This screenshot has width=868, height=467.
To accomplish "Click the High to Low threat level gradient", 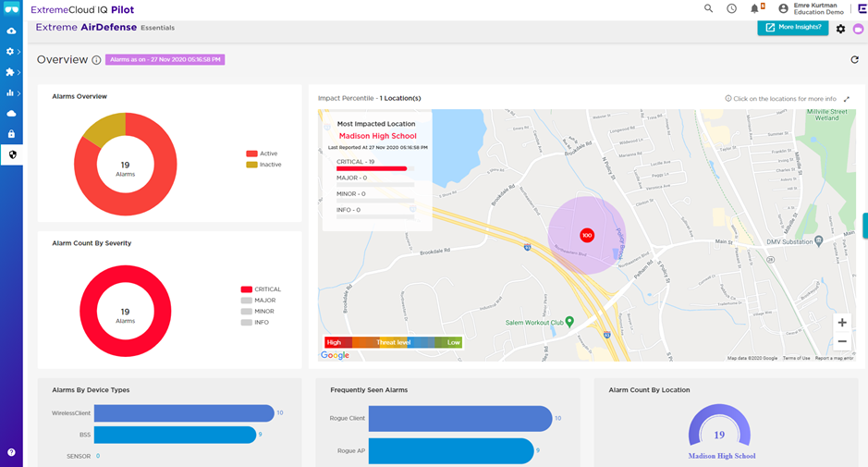I will tap(393, 342).
